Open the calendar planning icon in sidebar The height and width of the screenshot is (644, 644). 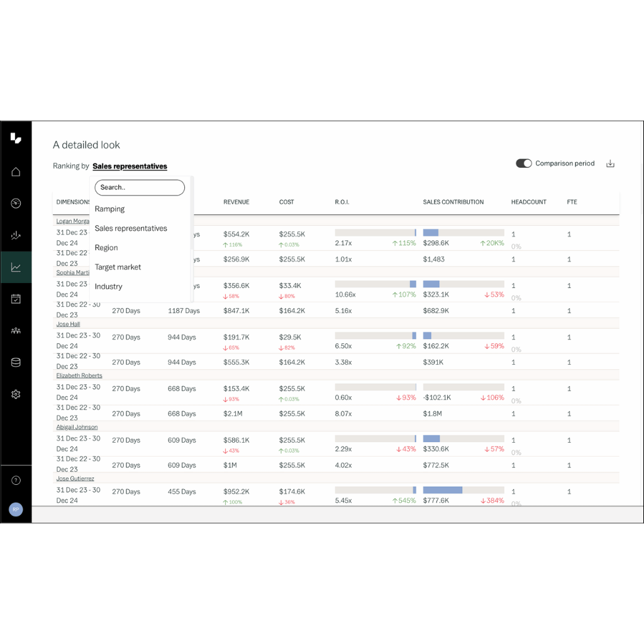16,298
